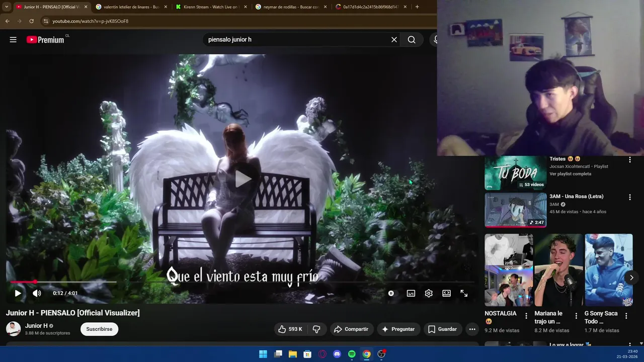Open Task View from the taskbar

pos(278,354)
